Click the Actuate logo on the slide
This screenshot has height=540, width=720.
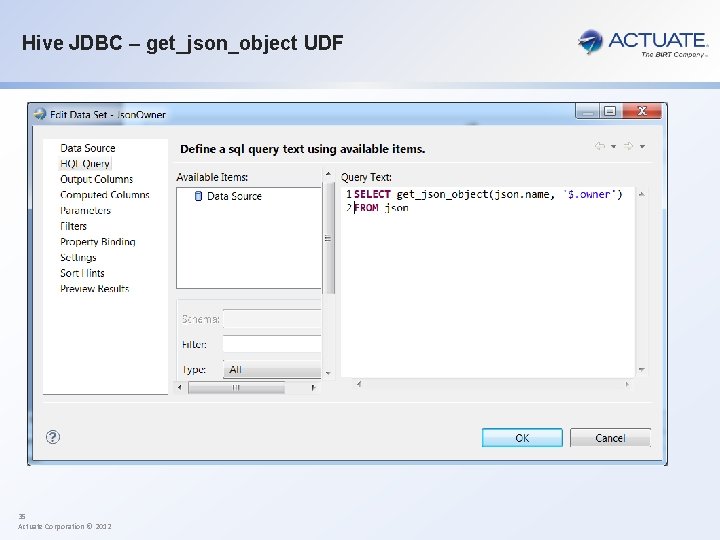643,43
